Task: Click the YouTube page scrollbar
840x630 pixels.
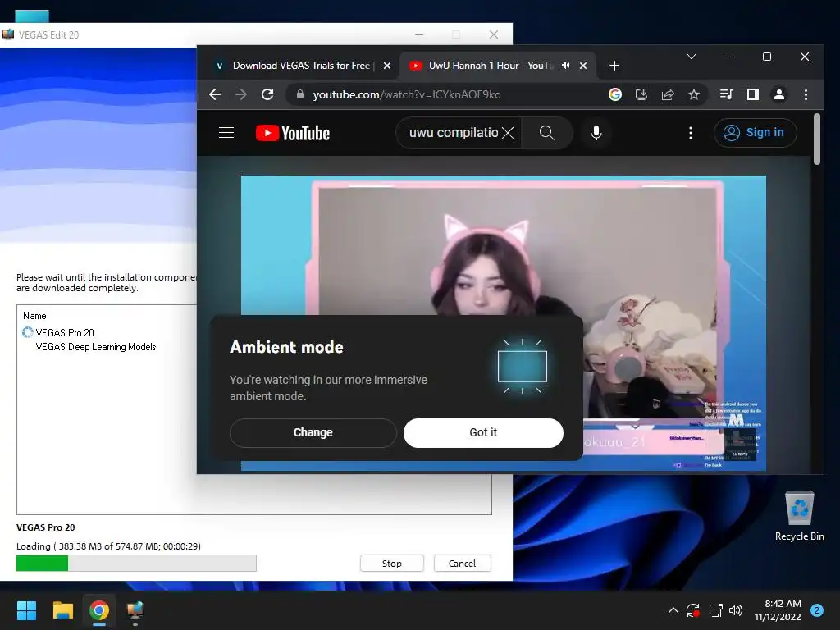Action: pos(816,139)
